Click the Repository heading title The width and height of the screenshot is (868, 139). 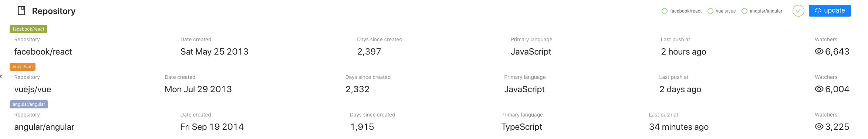[x=54, y=11]
